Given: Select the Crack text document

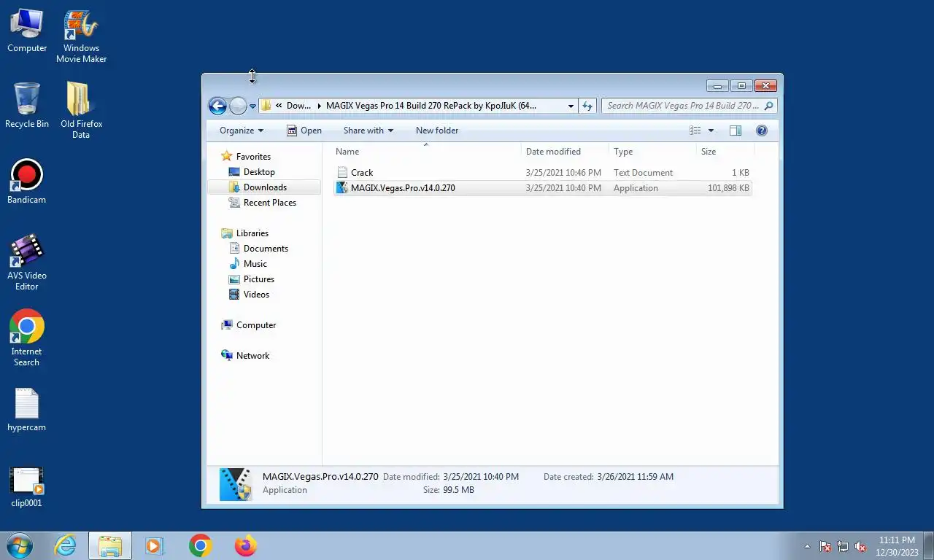Looking at the screenshot, I should [x=542, y=173].
